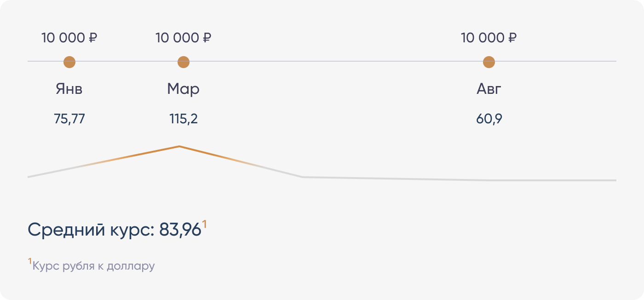Select the 83,96 average rate value
Viewport: 644px width, 300px height.
click(x=180, y=230)
